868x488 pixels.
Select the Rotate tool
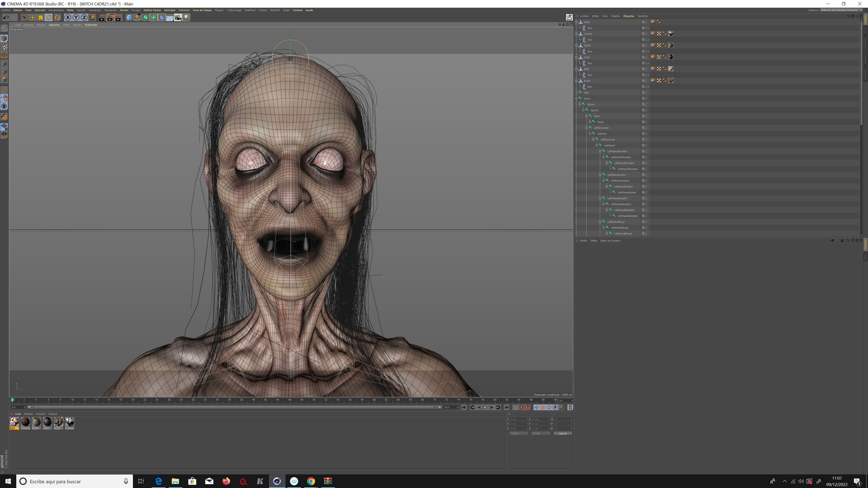[x=49, y=18]
